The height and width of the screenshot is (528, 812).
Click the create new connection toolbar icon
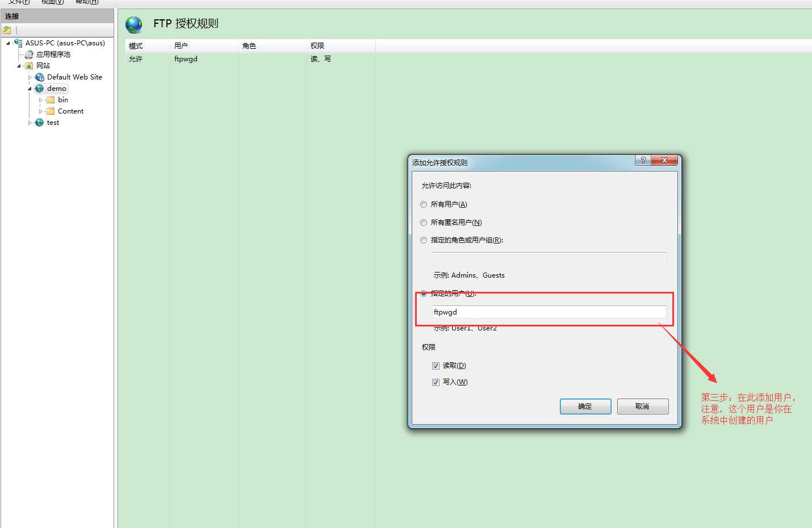click(7, 30)
